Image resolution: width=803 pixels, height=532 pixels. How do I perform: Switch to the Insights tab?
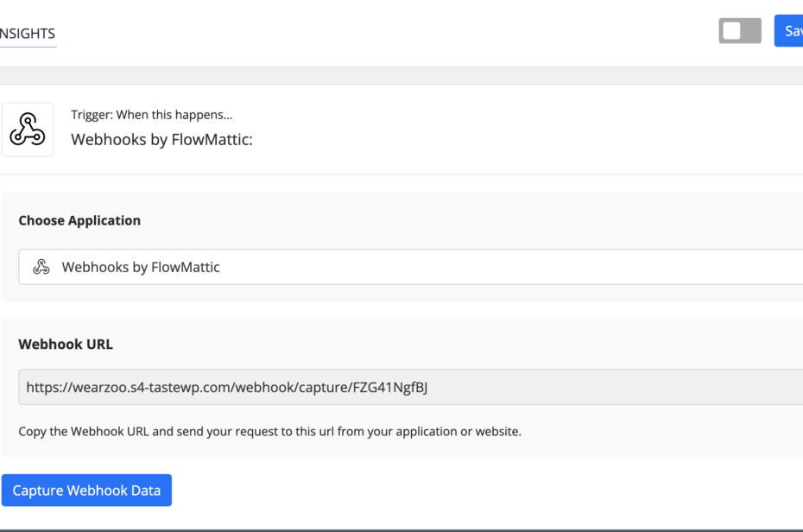(28, 34)
